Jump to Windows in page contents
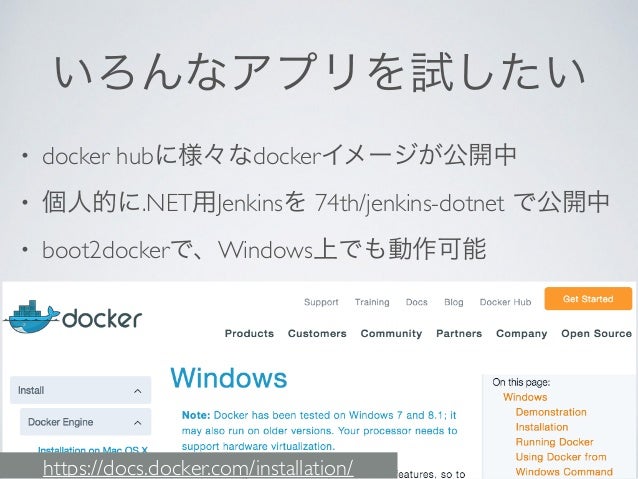The image size is (638, 479). [x=525, y=397]
